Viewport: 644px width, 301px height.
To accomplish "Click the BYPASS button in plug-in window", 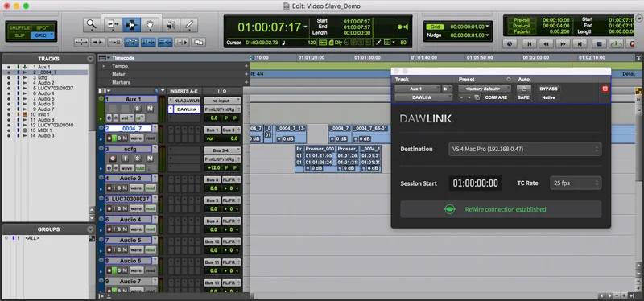I will click(x=549, y=89).
